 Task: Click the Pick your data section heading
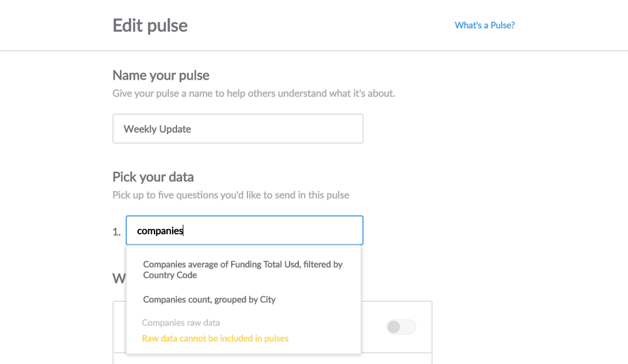pyautogui.click(x=153, y=177)
